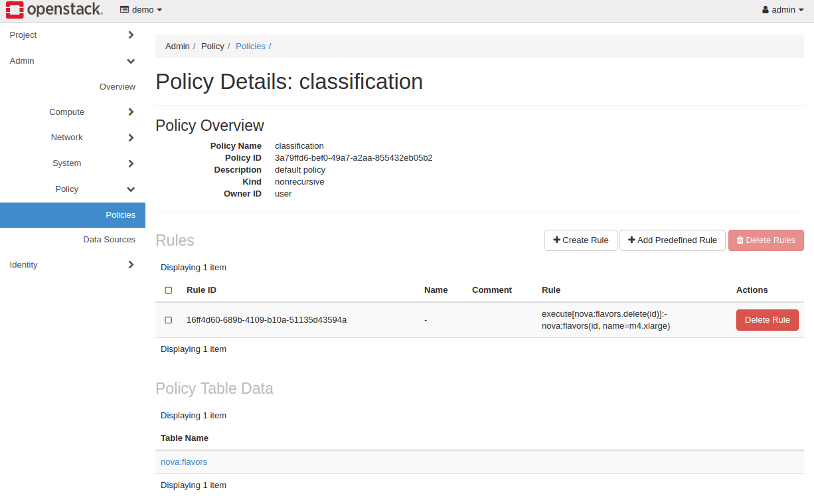Screen dimensions: 814x504
Task: Check the box for rule 16ff4d60
Action: click(169, 320)
